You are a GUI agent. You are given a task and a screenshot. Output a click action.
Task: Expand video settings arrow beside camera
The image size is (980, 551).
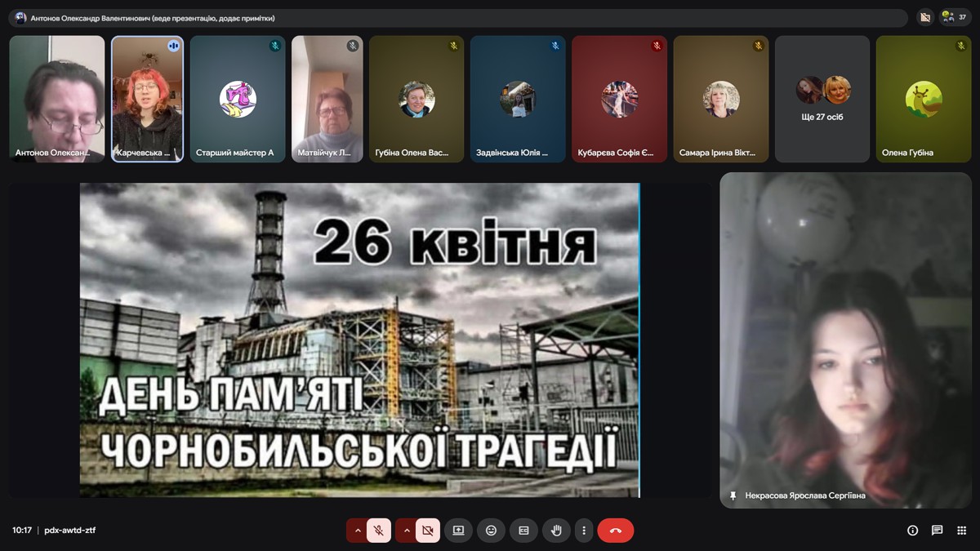point(406,531)
